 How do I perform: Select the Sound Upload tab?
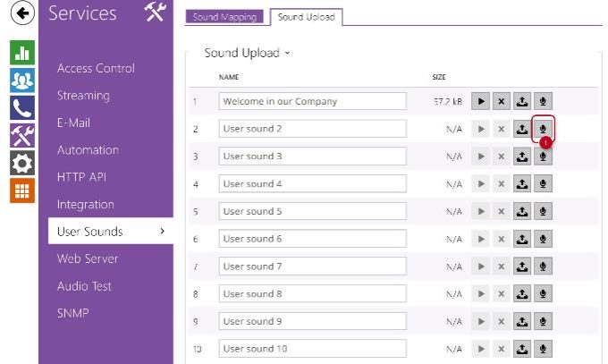307,17
